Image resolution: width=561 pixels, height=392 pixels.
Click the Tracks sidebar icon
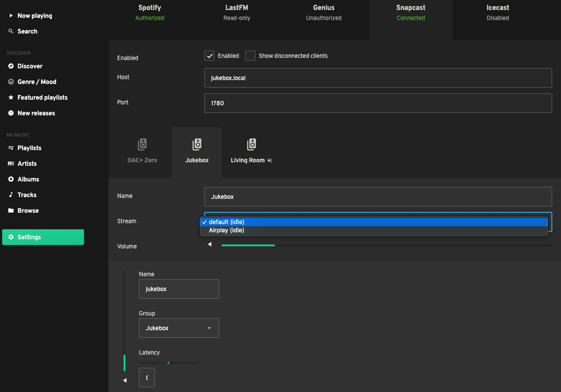[11, 194]
